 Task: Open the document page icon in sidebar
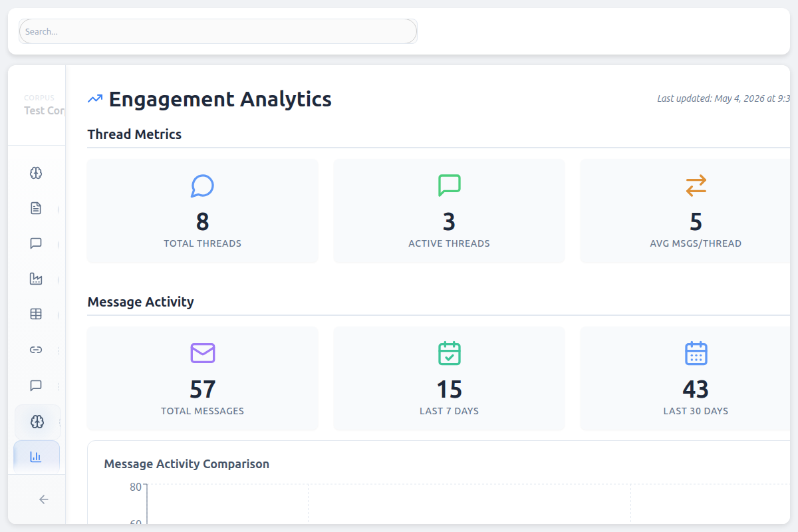37,209
